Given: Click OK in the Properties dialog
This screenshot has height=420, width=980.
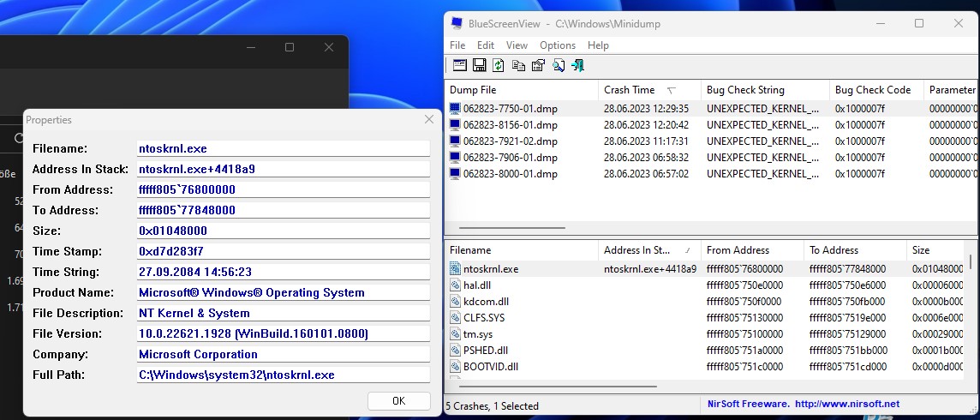Looking at the screenshot, I should (398, 400).
